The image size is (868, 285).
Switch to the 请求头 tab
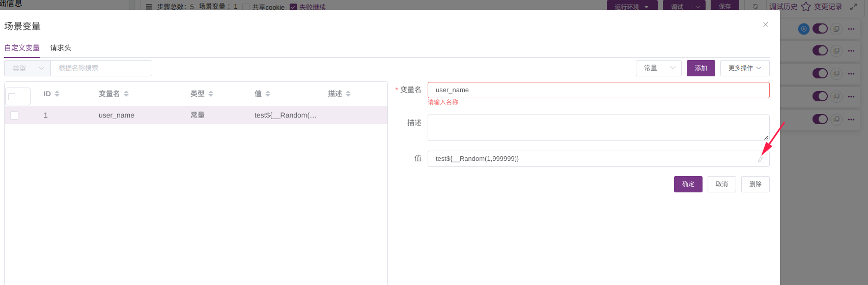[x=61, y=48]
